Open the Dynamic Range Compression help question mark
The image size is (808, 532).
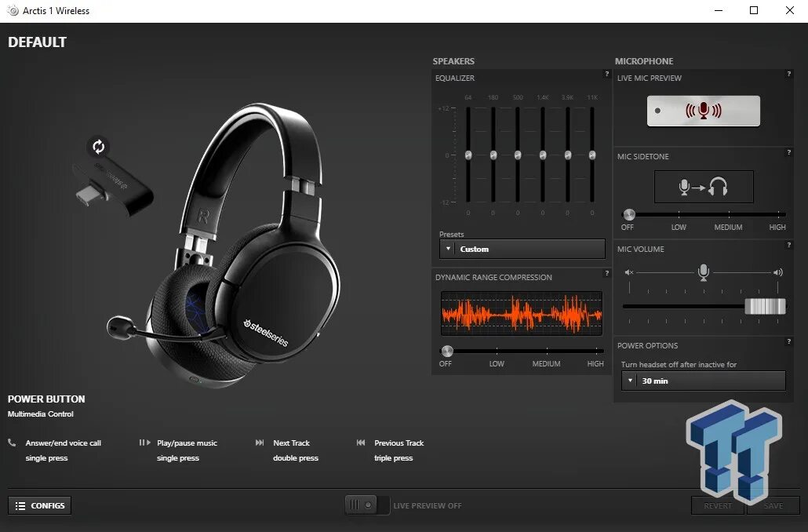point(606,274)
